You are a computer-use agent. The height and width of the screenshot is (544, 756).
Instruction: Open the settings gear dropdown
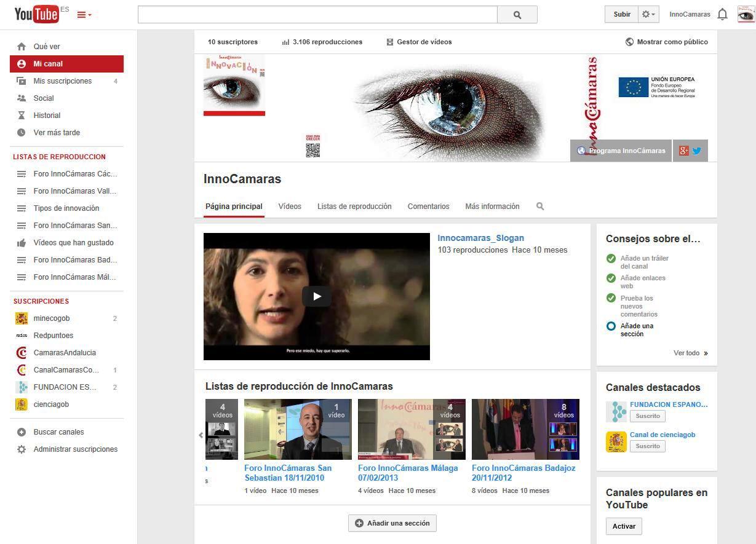[648, 14]
